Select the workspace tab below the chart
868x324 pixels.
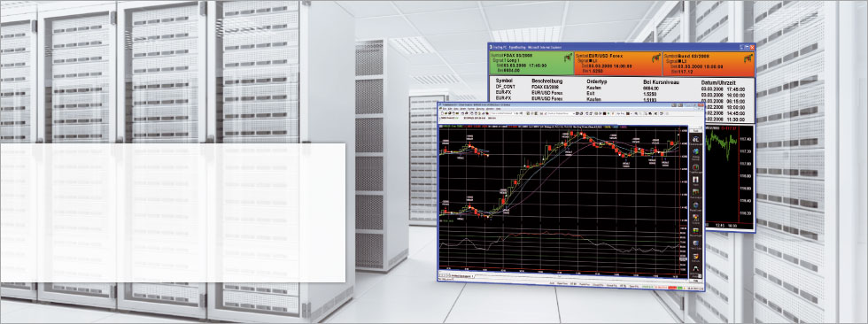(x=462, y=276)
